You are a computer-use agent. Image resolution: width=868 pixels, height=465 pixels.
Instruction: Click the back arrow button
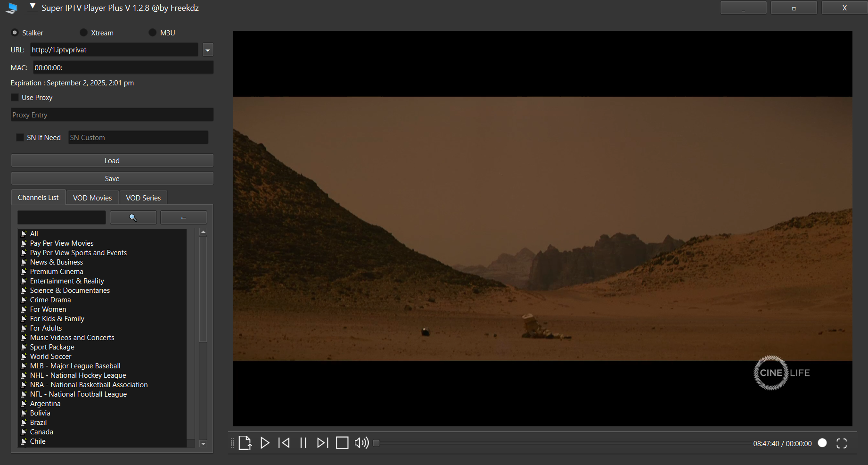pyautogui.click(x=184, y=217)
